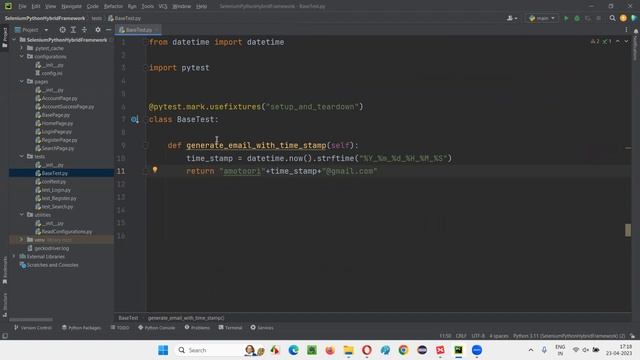The image size is (640, 360).
Task: Expand the .pytest_cache folder
Action: (x=22, y=48)
